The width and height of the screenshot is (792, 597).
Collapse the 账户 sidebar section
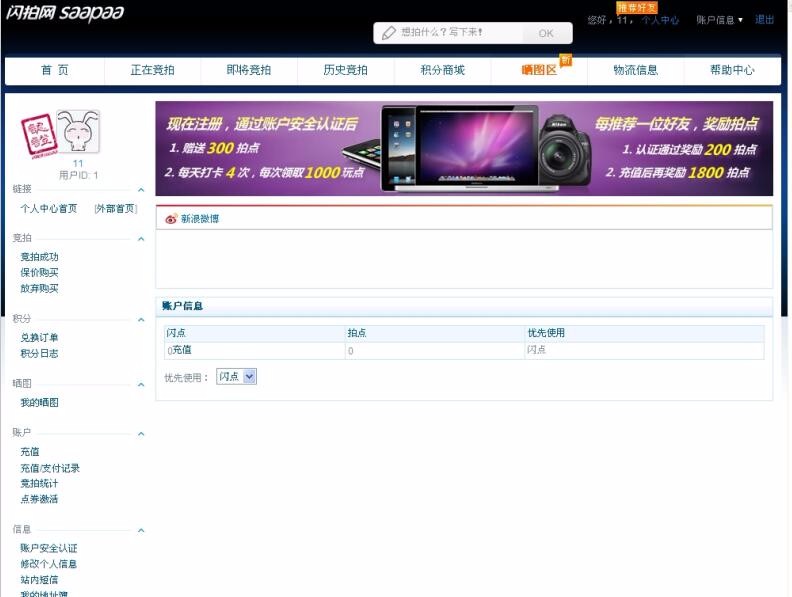point(141,433)
